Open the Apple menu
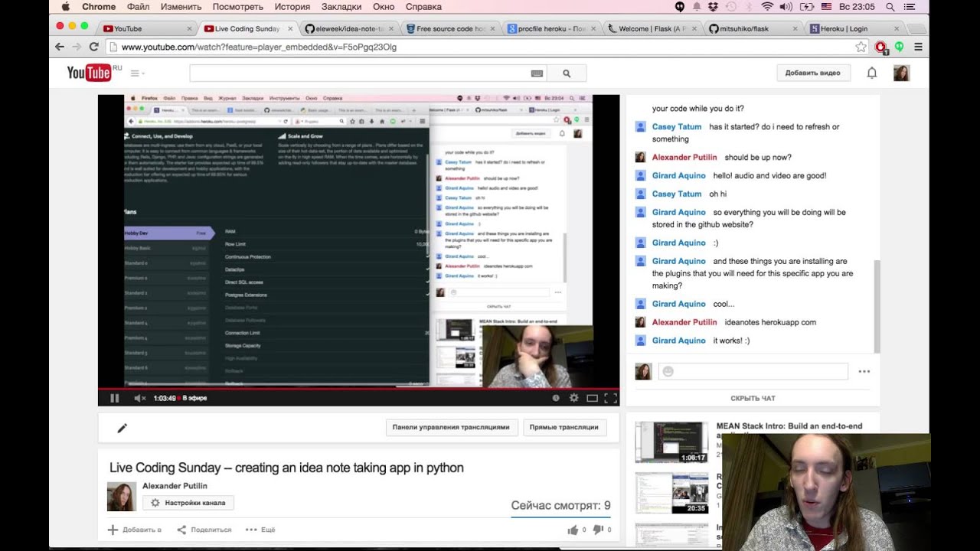 (x=65, y=7)
